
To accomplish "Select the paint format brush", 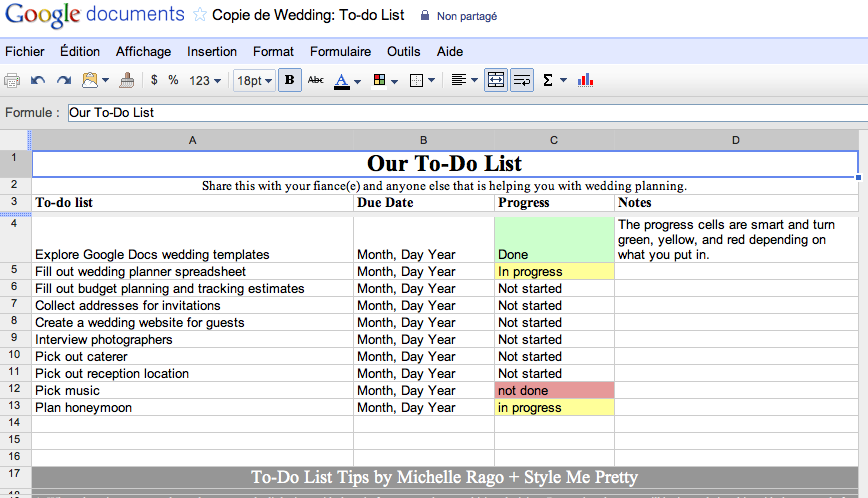I will click(127, 80).
